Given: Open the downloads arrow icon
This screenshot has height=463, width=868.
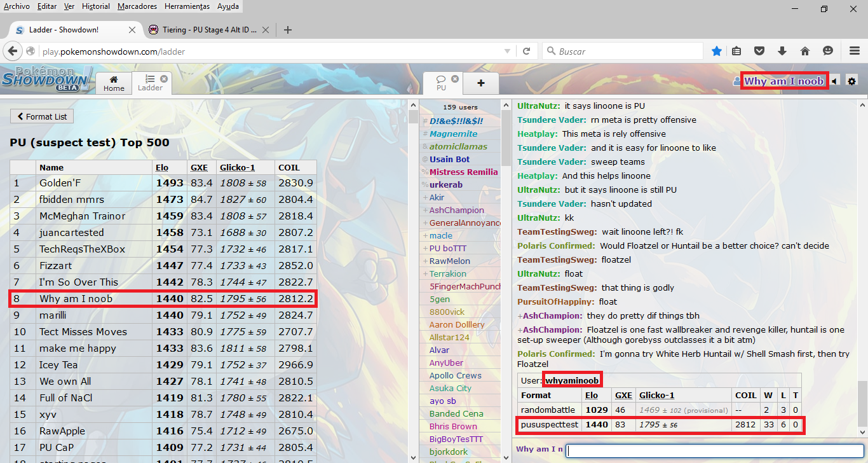Looking at the screenshot, I should (x=782, y=51).
